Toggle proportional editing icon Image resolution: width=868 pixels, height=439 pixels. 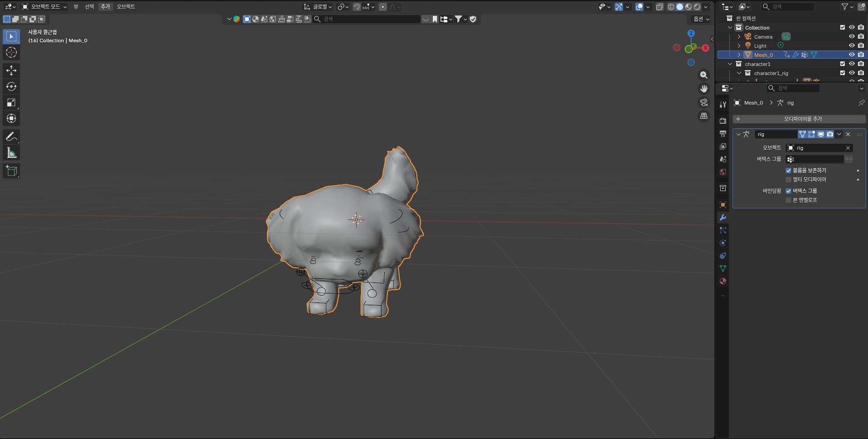pyautogui.click(x=383, y=7)
